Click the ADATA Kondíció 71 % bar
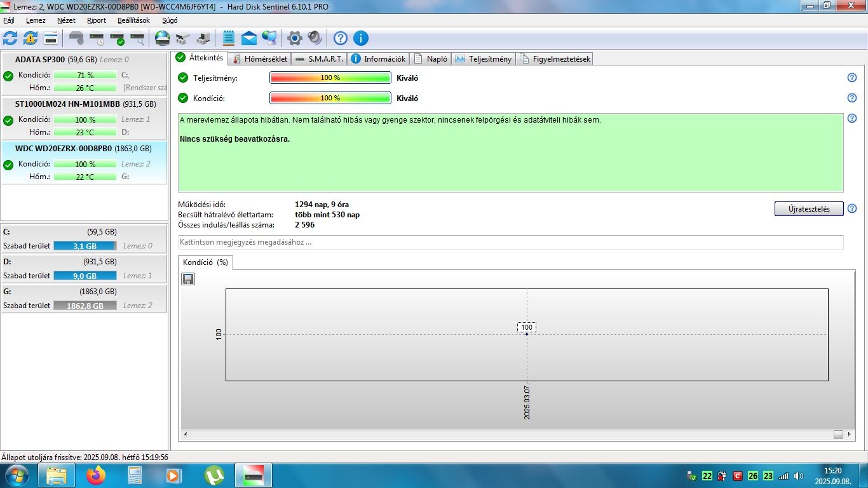868x488 pixels. 85,75
